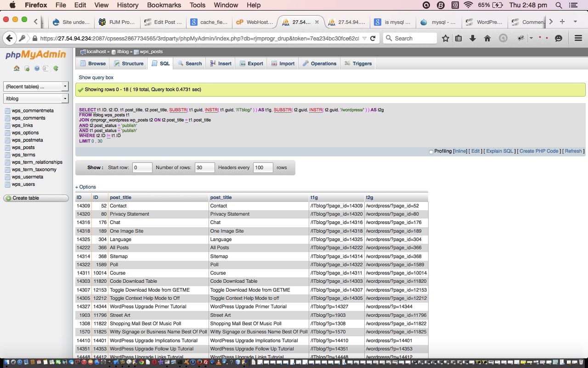This screenshot has height=368, width=588.
Task: Click the Explain SQL link
Action: 499,151
